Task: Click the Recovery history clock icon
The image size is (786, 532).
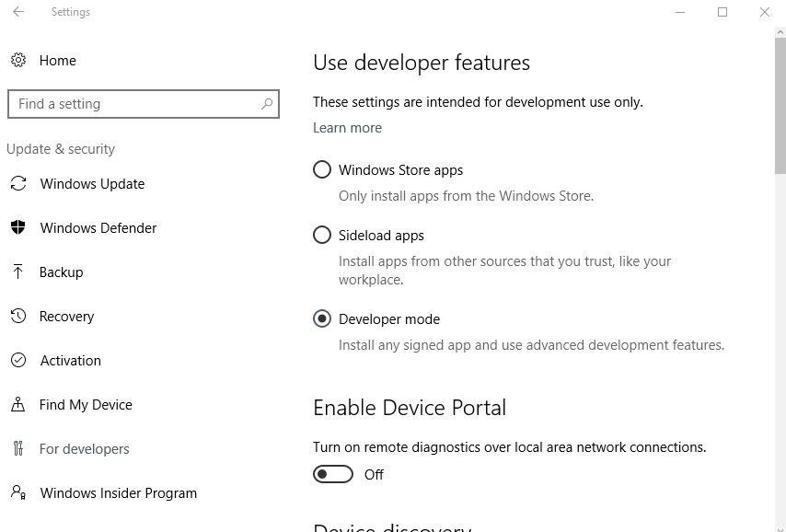Action: (18, 316)
